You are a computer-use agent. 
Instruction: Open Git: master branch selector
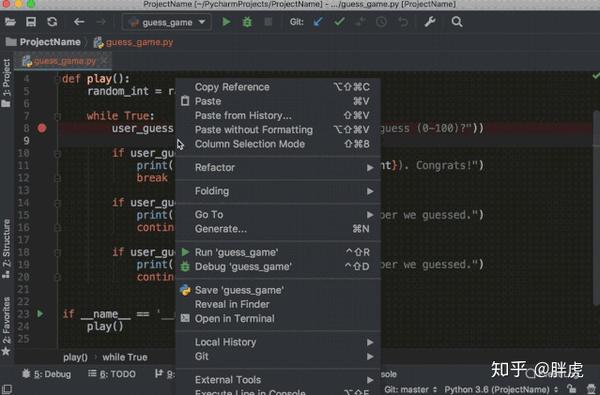pos(410,390)
